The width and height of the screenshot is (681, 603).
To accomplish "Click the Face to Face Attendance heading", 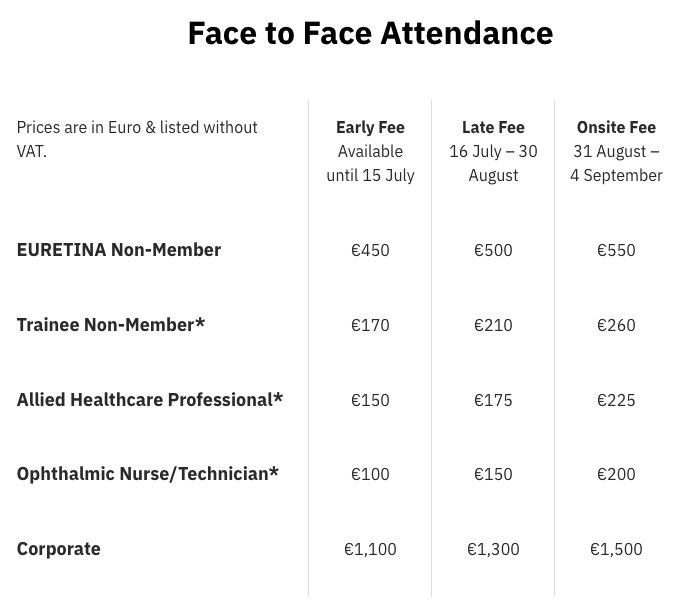I will click(x=370, y=33).
